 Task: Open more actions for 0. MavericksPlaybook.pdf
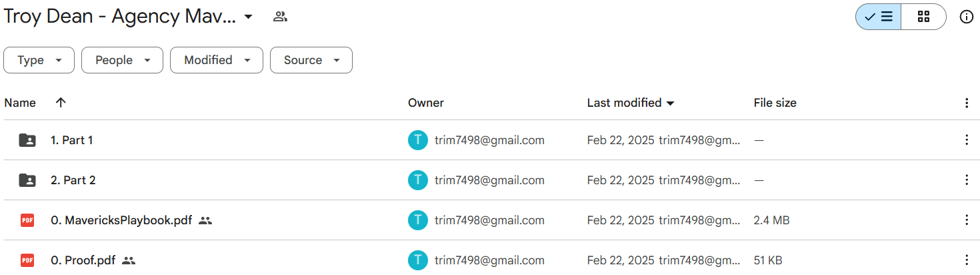(967, 220)
